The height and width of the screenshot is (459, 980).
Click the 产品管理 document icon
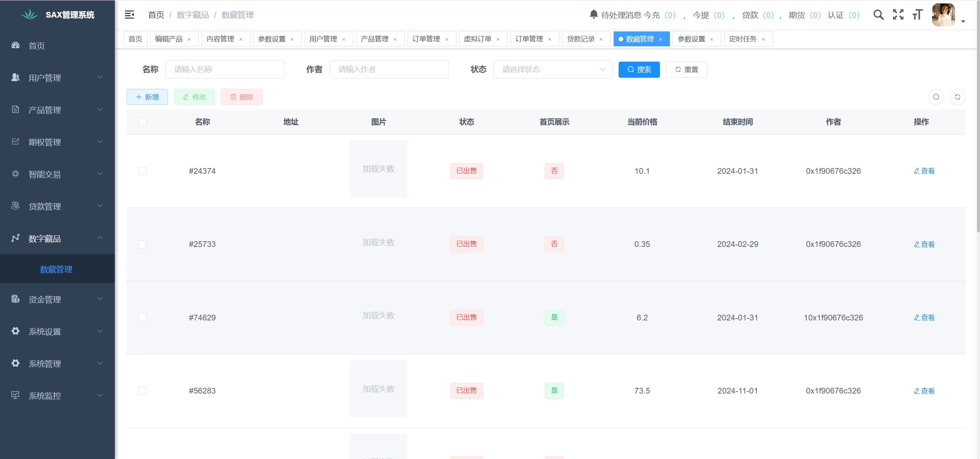[x=15, y=109]
